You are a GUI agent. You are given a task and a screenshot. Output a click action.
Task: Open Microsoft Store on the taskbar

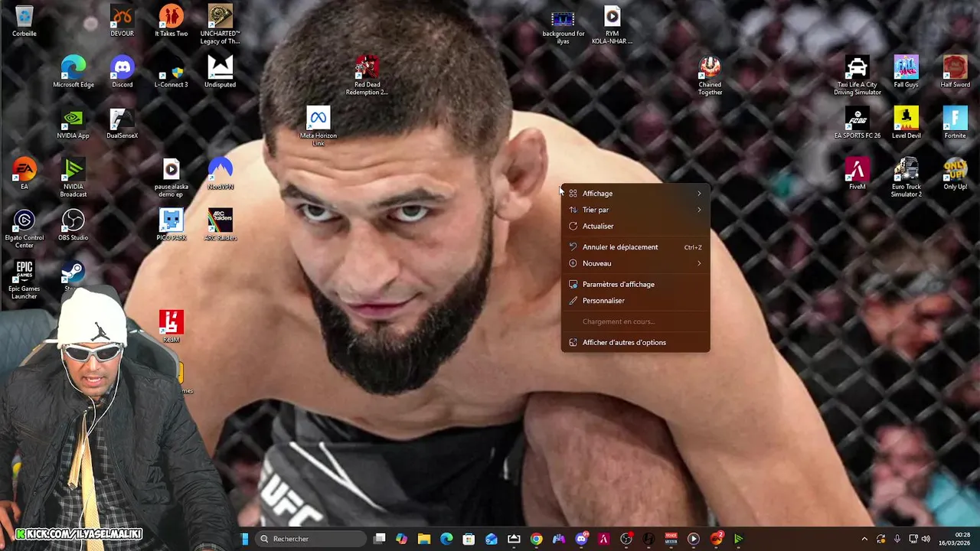point(469,539)
